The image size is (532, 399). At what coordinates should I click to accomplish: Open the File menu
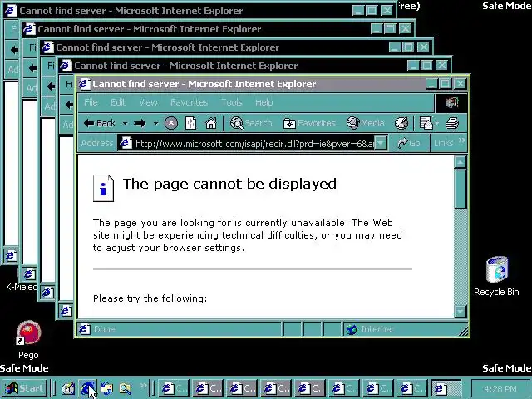(91, 102)
